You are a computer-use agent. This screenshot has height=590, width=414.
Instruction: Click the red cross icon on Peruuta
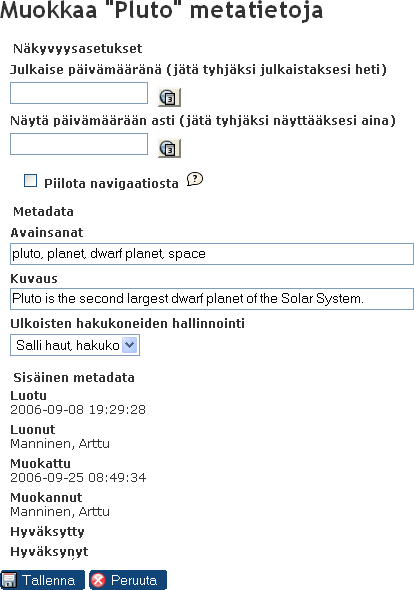99,580
